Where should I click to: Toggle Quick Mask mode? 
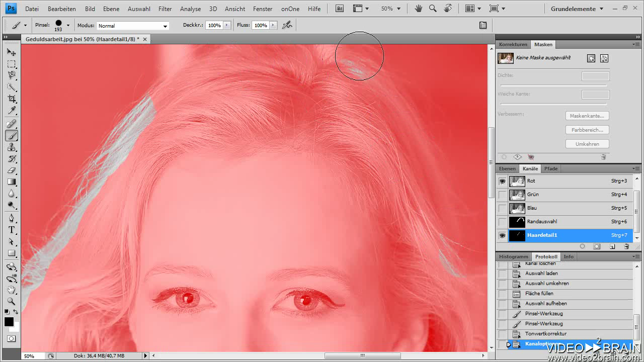[x=12, y=339]
